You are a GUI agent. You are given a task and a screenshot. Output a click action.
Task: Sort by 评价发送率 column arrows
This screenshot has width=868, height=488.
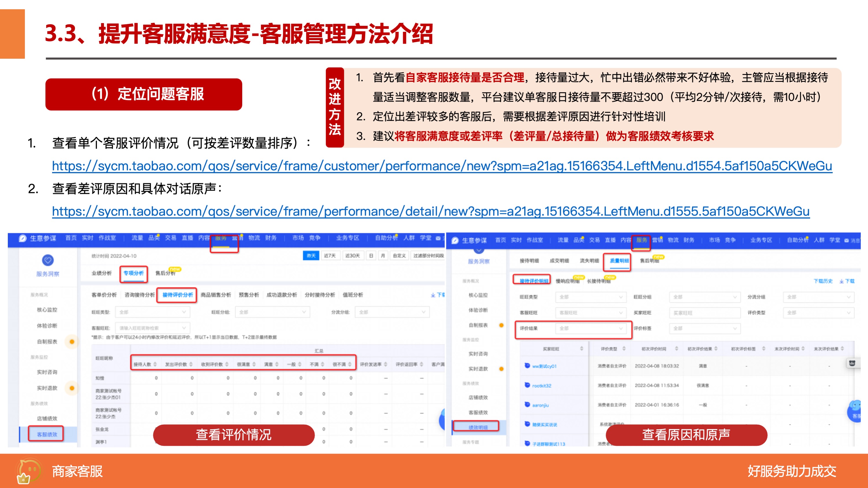(386, 364)
